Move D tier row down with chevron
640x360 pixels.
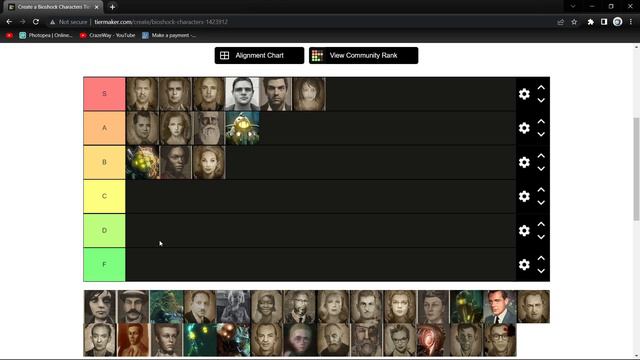click(x=541, y=237)
